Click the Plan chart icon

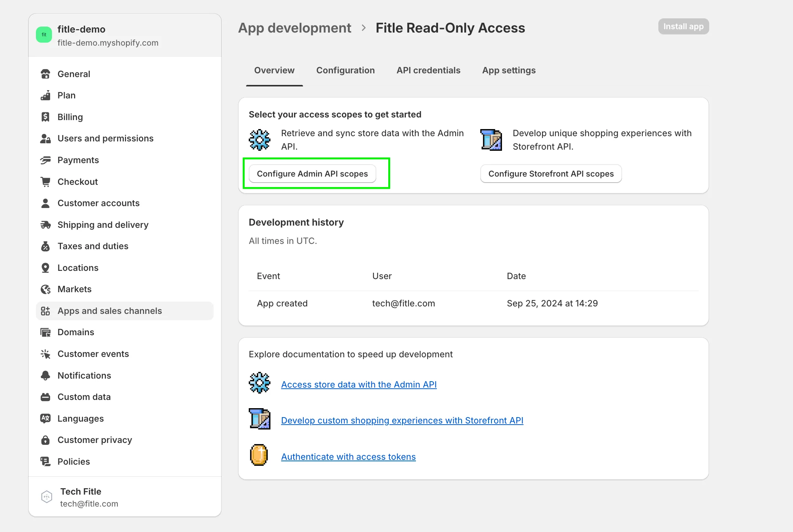point(45,95)
